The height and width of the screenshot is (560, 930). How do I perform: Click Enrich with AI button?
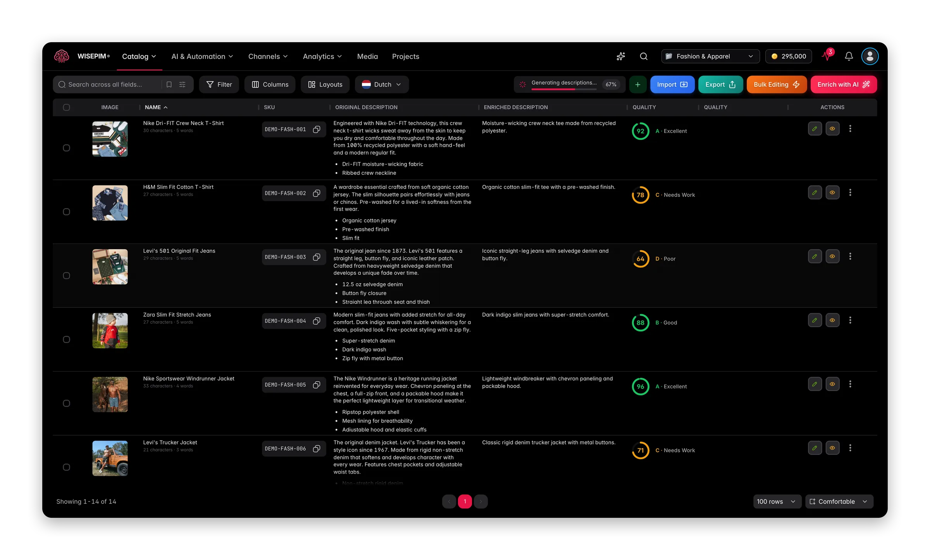click(x=844, y=84)
